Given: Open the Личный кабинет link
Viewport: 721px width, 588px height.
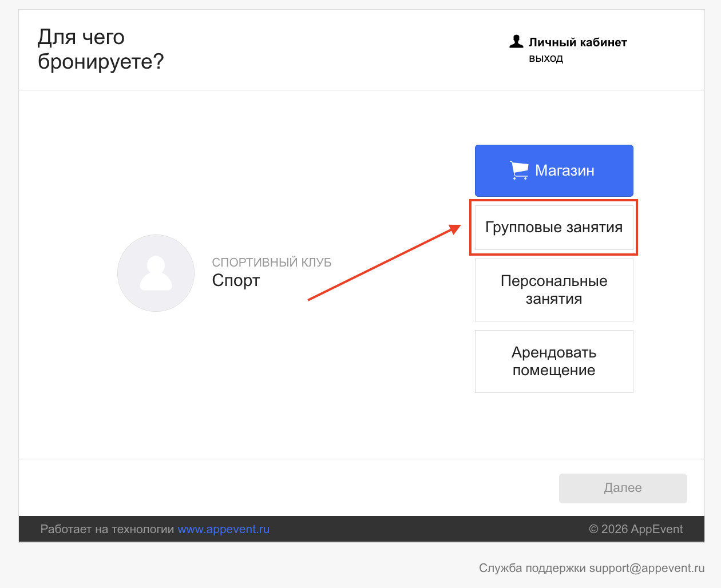Looking at the screenshot, I should [x=577, y=42].
